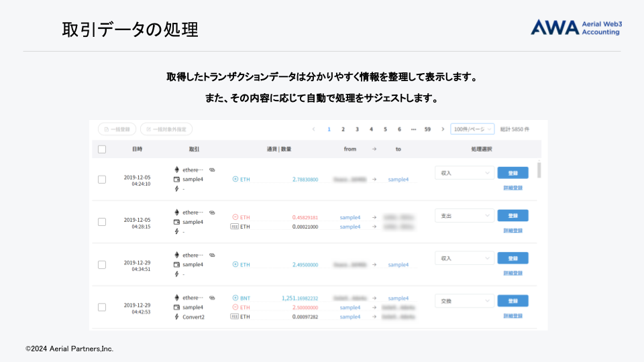Jump to last page 59
This screenshot has height=362, width=644.
[427, 129]
